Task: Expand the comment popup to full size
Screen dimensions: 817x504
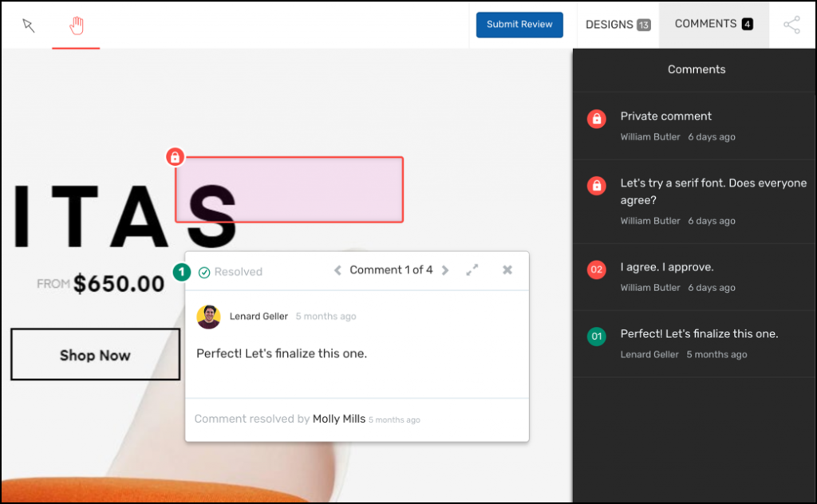Action: click(472, 270)
